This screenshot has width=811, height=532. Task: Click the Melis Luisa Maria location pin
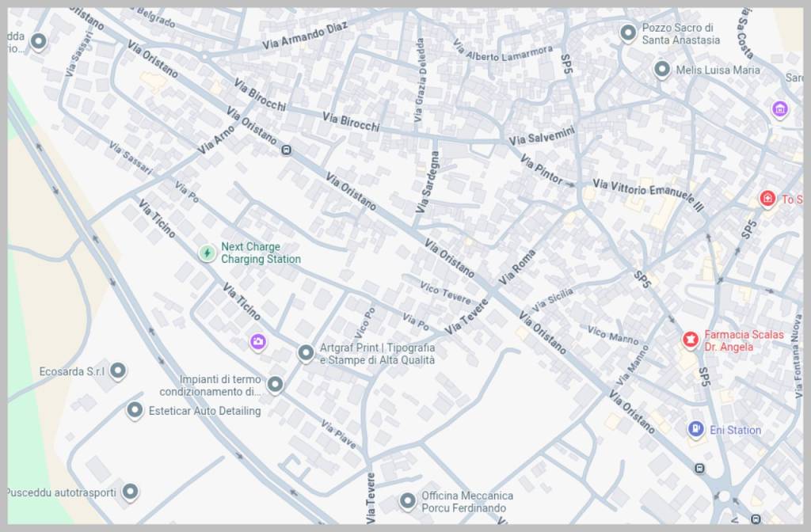(x=662, y=70)
